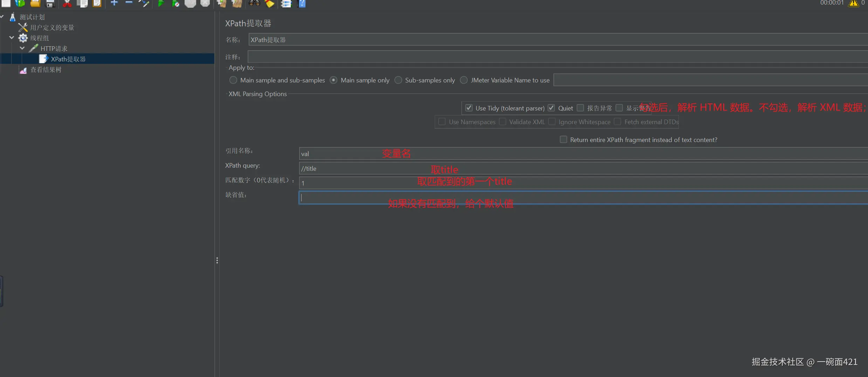Screen dimensions: 868x377
Task: Click the Cut scissors icon
Action: [x=67, y=3]
